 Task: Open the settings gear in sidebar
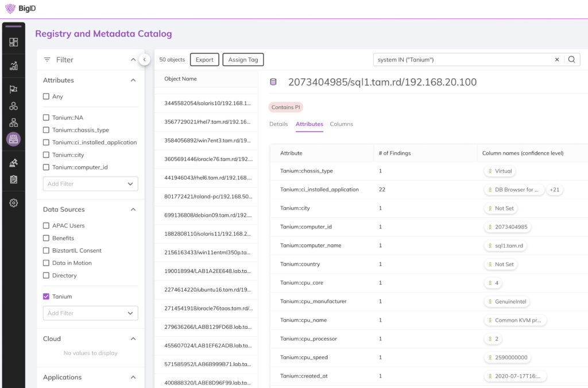pos(14,203)
